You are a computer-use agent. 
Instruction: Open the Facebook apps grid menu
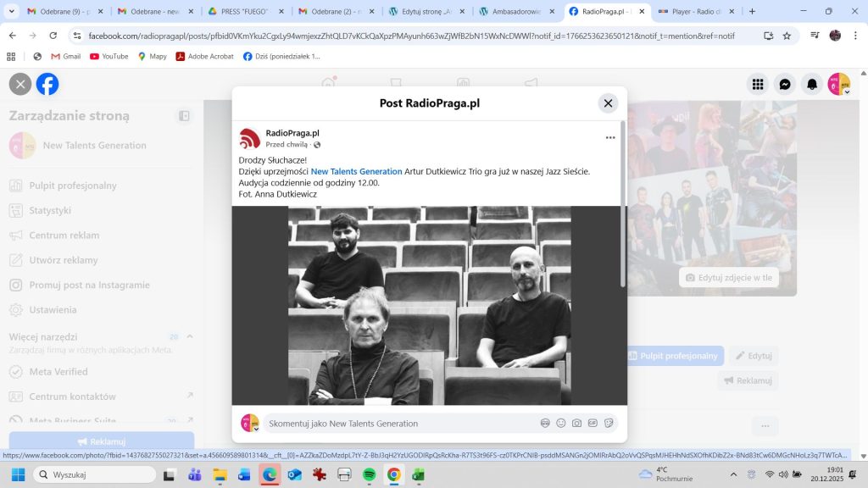758,84
